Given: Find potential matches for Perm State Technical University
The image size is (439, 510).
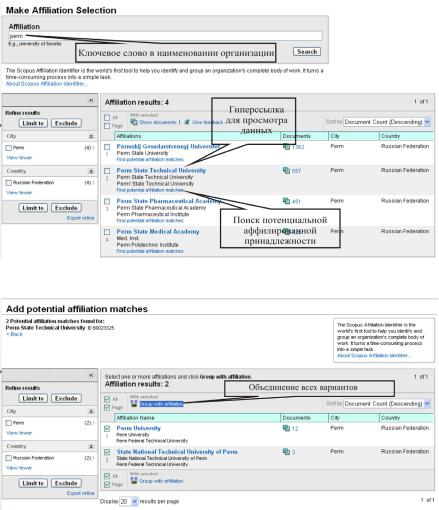Looking at the screenshot, I should (x=150, y=190).
